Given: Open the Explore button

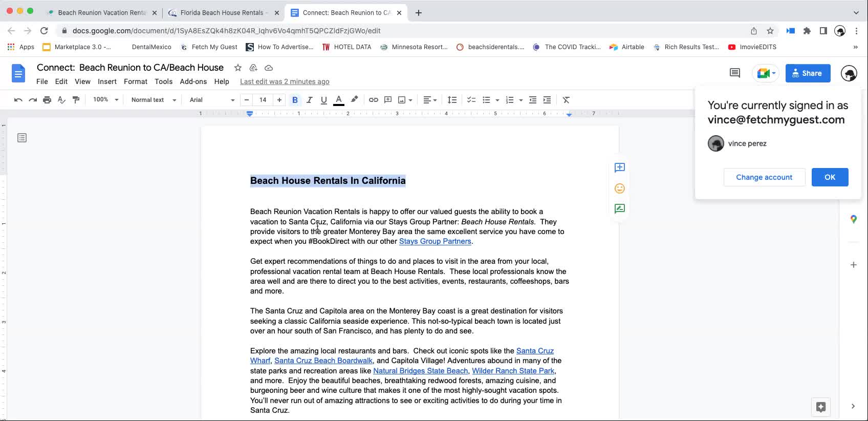Looking at the screenshot, I should 821,407.
